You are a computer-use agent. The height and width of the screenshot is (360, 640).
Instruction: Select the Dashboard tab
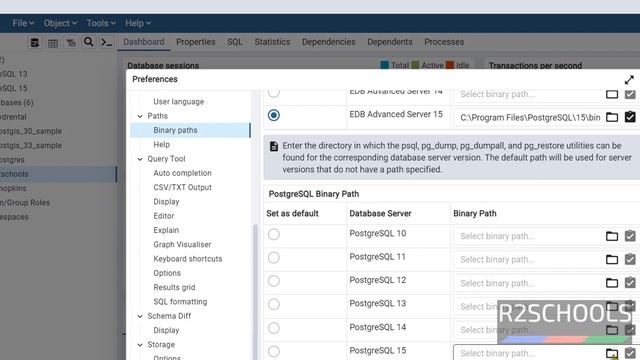pyautogui.click(x=144, y=42)
